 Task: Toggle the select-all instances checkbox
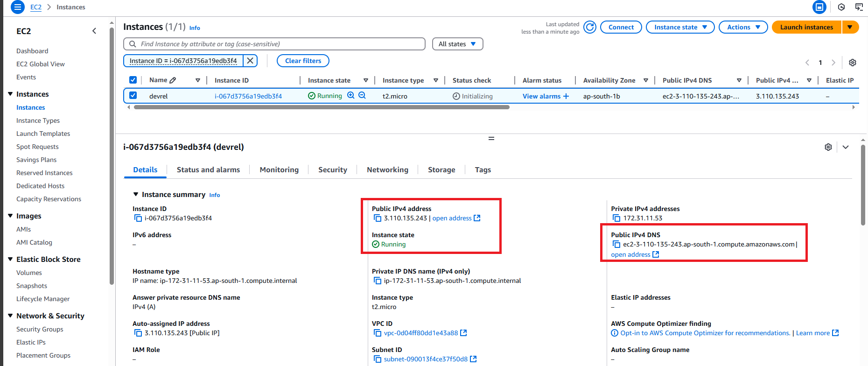133,80
